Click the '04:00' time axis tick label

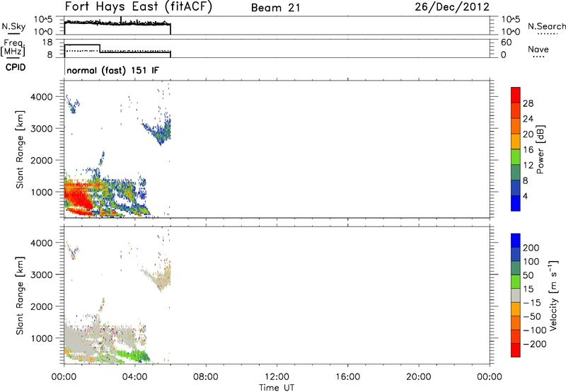click(x=135, y=377)
